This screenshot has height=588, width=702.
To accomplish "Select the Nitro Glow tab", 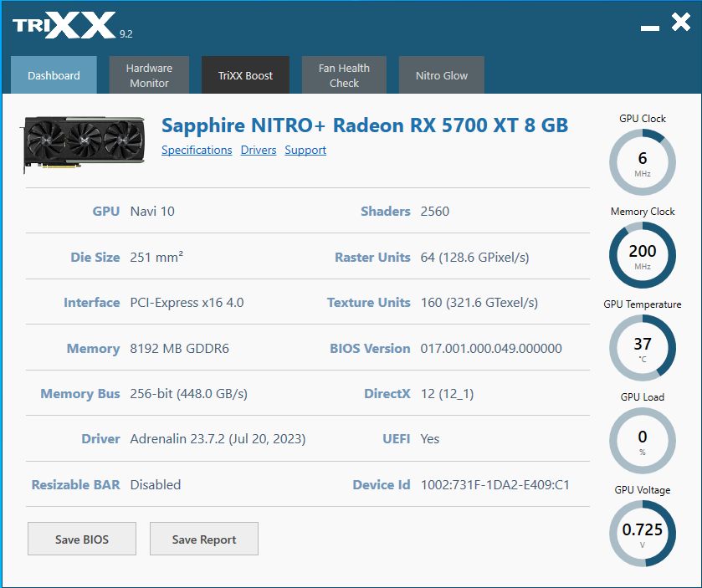I will tap(442, 74).
